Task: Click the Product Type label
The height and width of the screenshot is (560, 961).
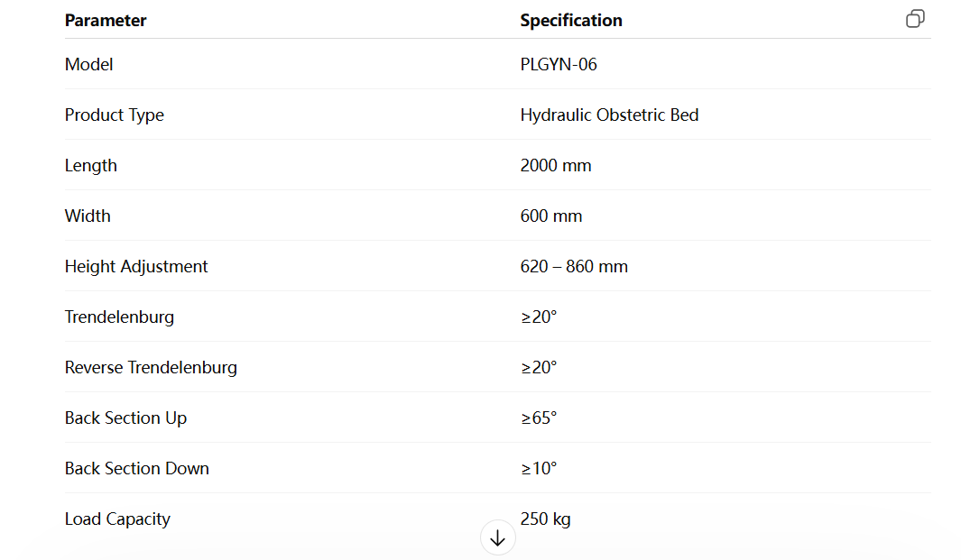Action: point(115,115)
